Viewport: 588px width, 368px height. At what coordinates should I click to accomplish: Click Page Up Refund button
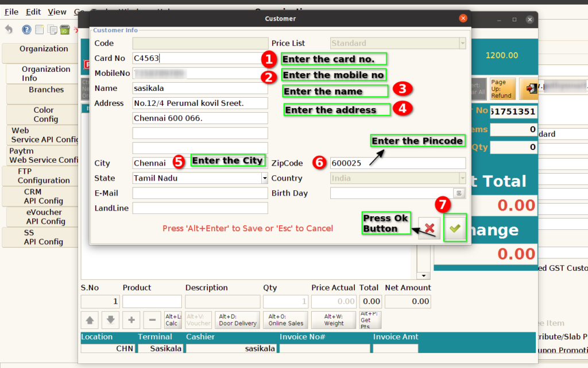click(x=502, y=89)
